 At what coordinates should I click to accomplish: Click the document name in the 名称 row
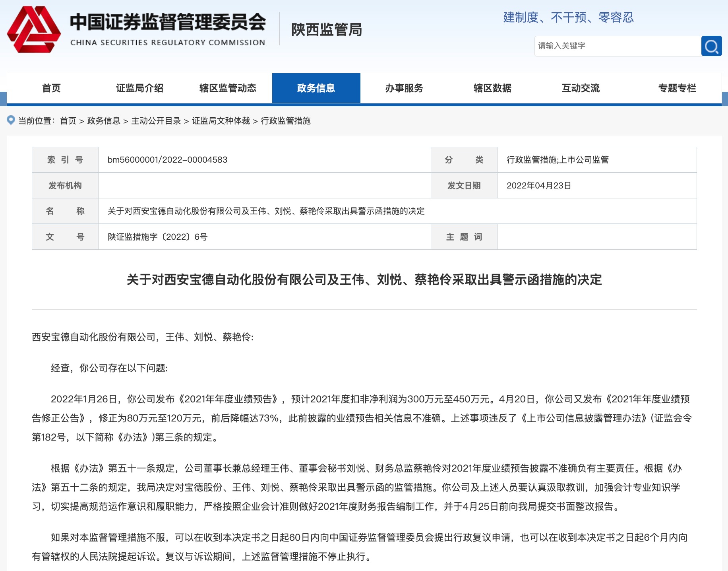tap(266, 211)
